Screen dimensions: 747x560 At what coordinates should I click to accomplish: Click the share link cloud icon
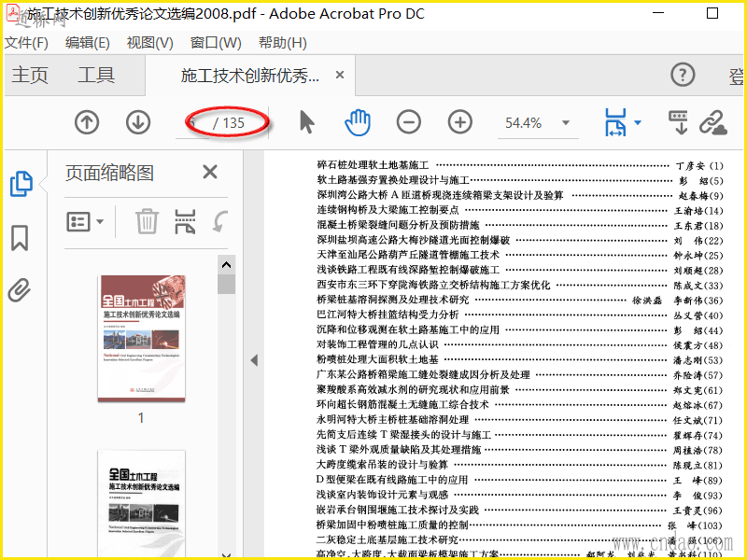[713, 123]
